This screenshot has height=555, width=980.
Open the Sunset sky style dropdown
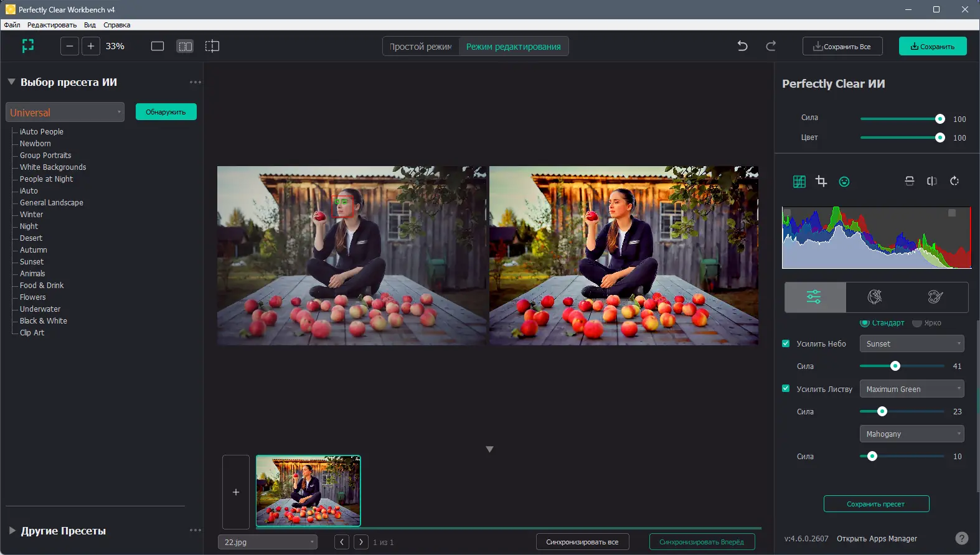tap(912, 343)
